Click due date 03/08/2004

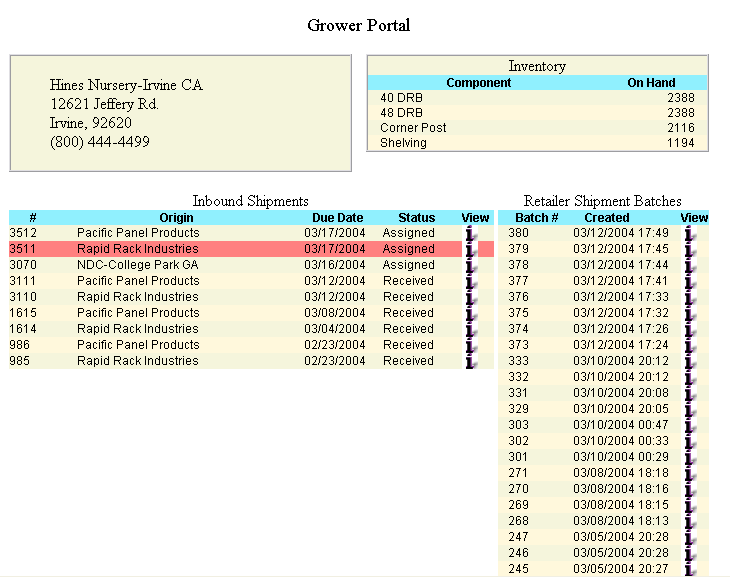point(335,313)
